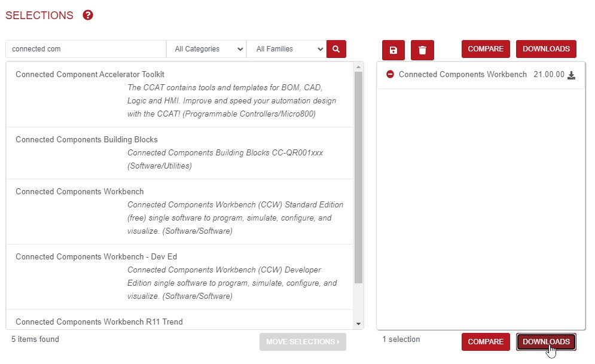This screenshot has height=364, width=595.
Task: Click the top DOWNLOADS button
Action: click(x=546, y=49)
